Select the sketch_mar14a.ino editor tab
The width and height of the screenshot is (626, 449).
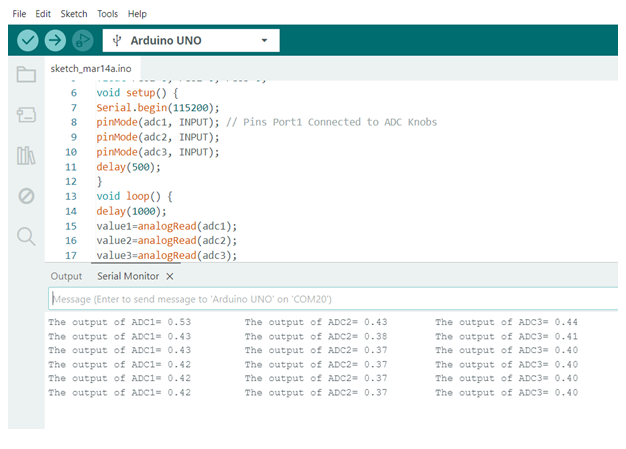point(91,67)
